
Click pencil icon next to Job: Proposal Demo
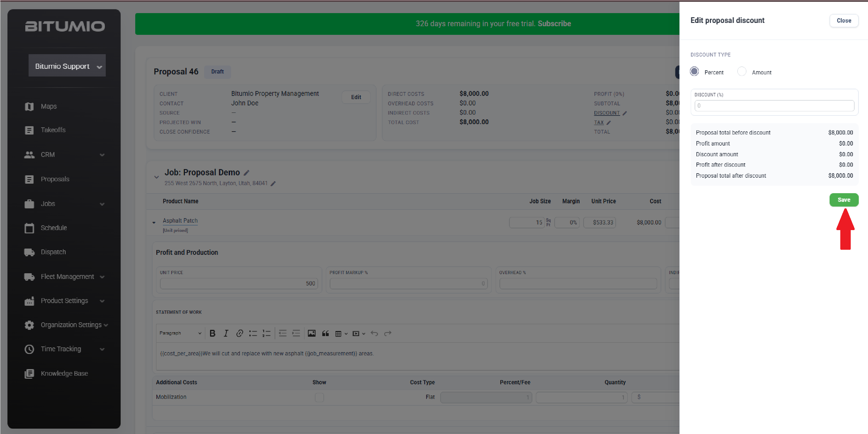tap(247, 173)
